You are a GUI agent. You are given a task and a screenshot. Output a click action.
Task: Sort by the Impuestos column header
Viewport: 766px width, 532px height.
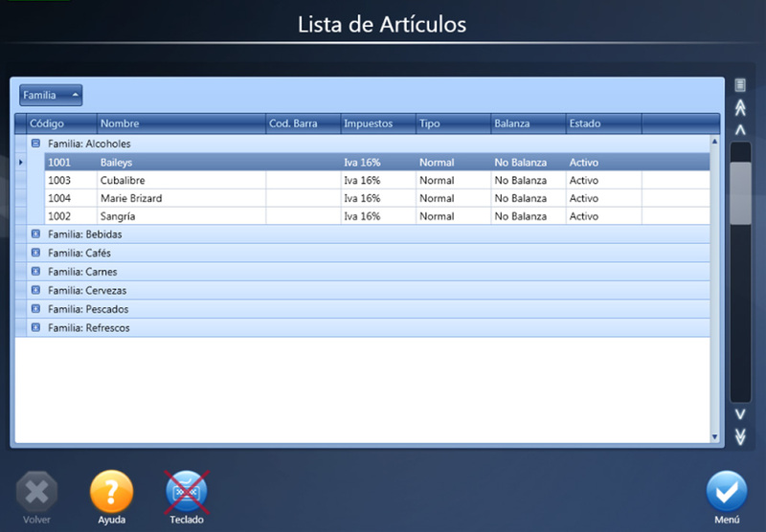(378, 123)
